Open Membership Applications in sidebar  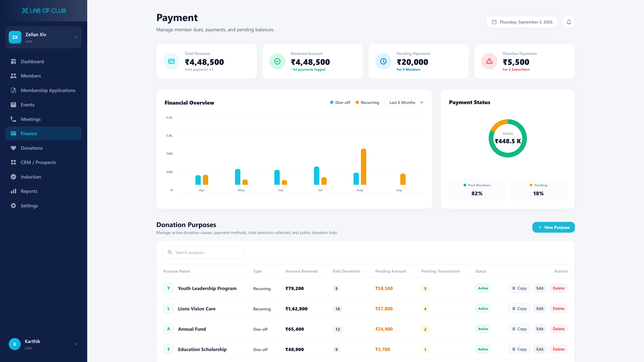(43, 90)
